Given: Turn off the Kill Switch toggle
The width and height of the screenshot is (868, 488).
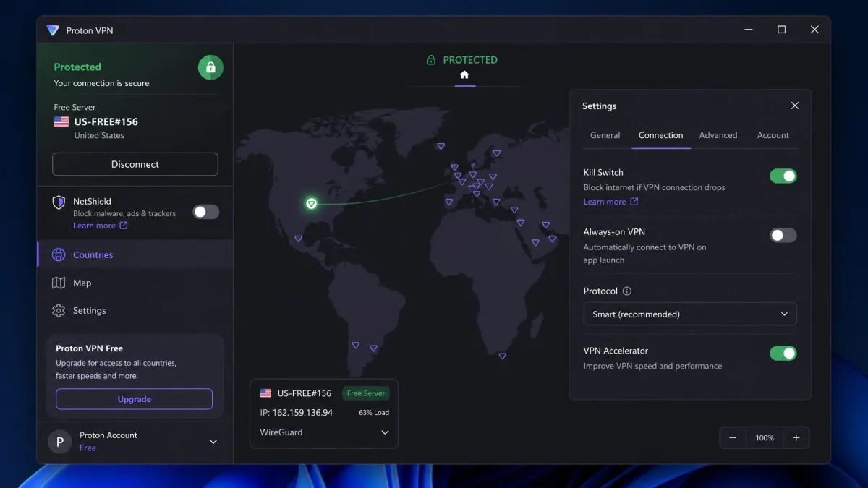Looking at the screenshot, I should click(783, 176).
